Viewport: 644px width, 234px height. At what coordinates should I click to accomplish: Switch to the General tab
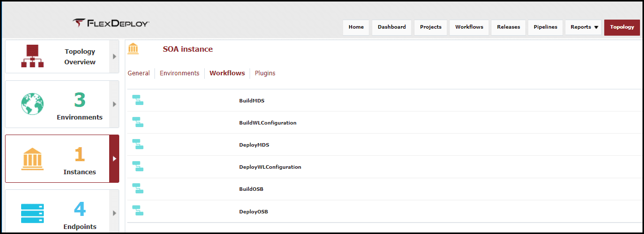(x=138, y=73)
